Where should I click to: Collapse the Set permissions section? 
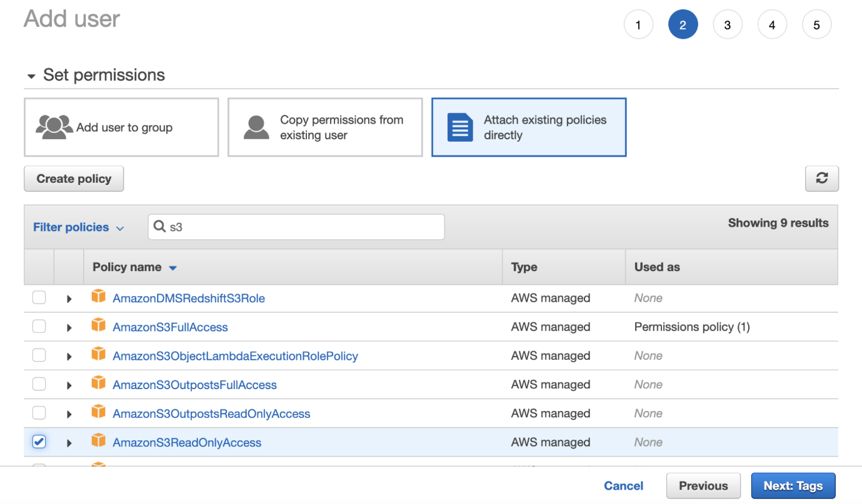pyautogui.click(x=31, y=76)
